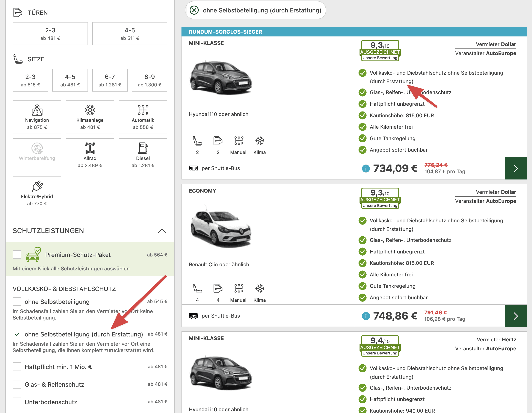Check the Haftpflicht min. 1 Mio. € option
532x413 pixels.
coord(17,366)
